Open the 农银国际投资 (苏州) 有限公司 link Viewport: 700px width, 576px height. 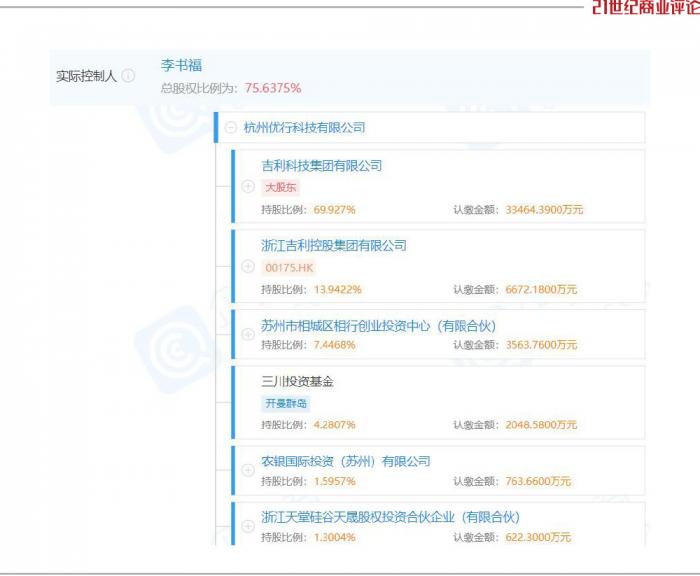[x=346, y=461]
